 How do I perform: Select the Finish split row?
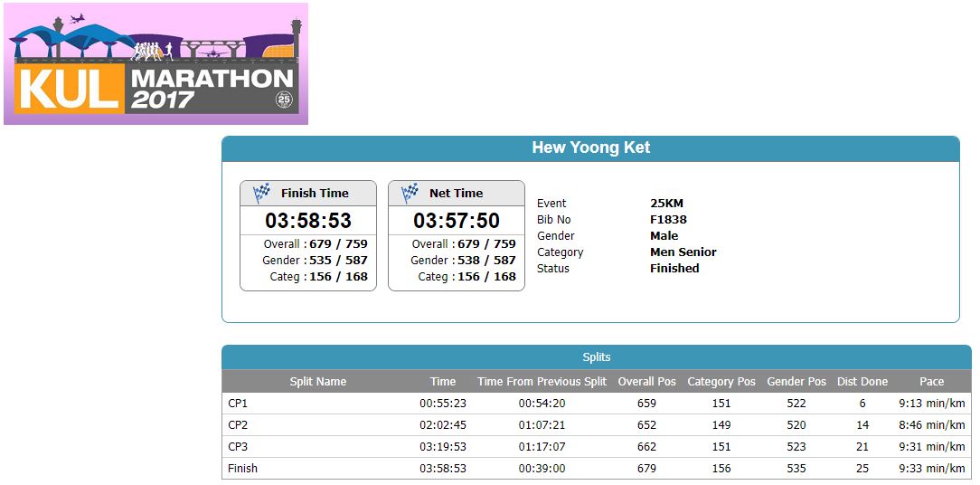point(597,468)
